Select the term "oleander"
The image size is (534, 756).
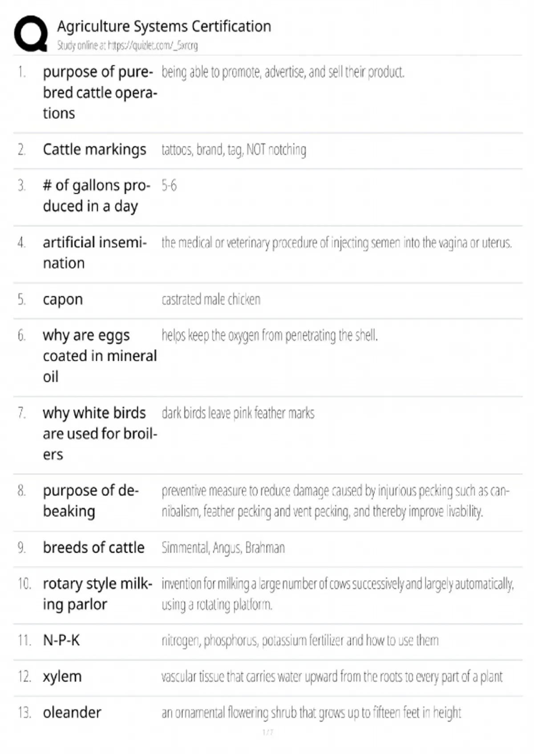[x=72, y=712]
